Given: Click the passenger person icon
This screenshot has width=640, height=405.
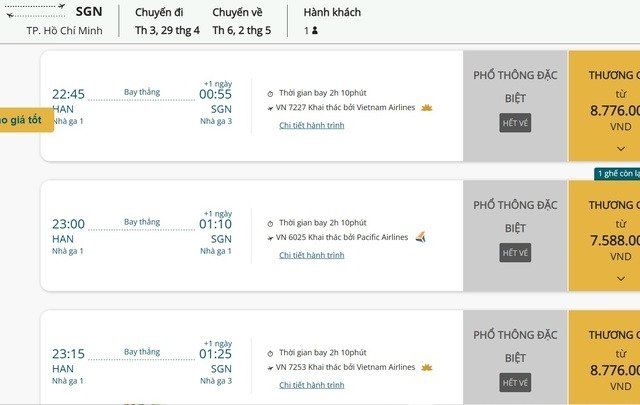Looking at the screenshot, I should (x=315, y=31).
